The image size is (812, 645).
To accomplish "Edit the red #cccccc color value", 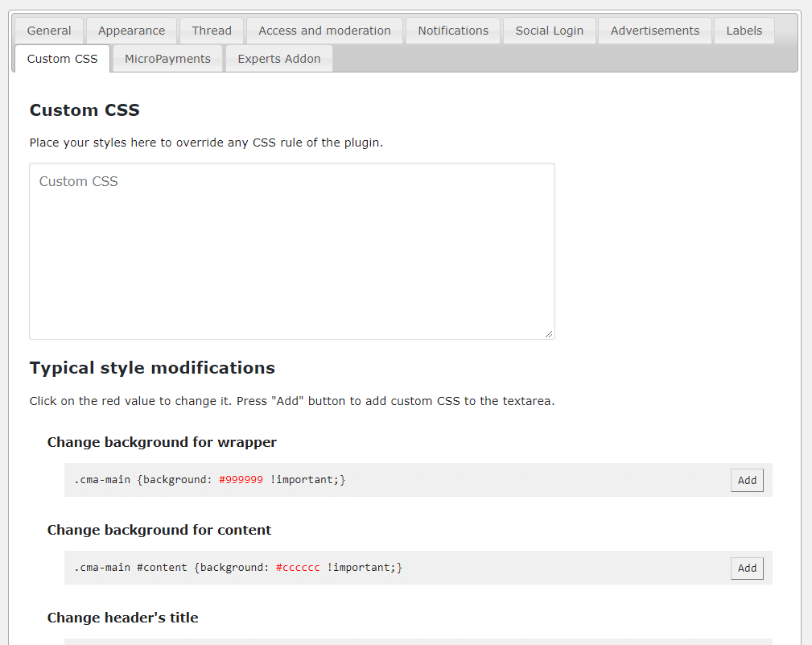I will [x=298, y=568].
